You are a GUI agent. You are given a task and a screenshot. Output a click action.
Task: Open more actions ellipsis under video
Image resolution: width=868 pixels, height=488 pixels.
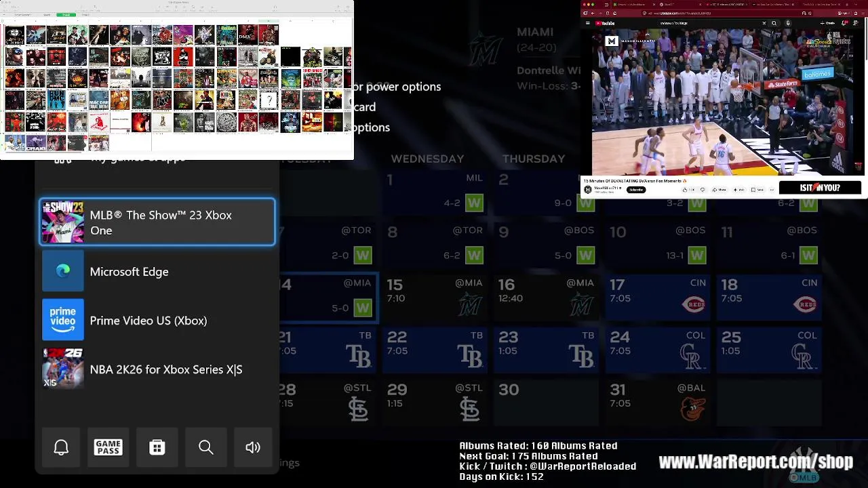772,190
